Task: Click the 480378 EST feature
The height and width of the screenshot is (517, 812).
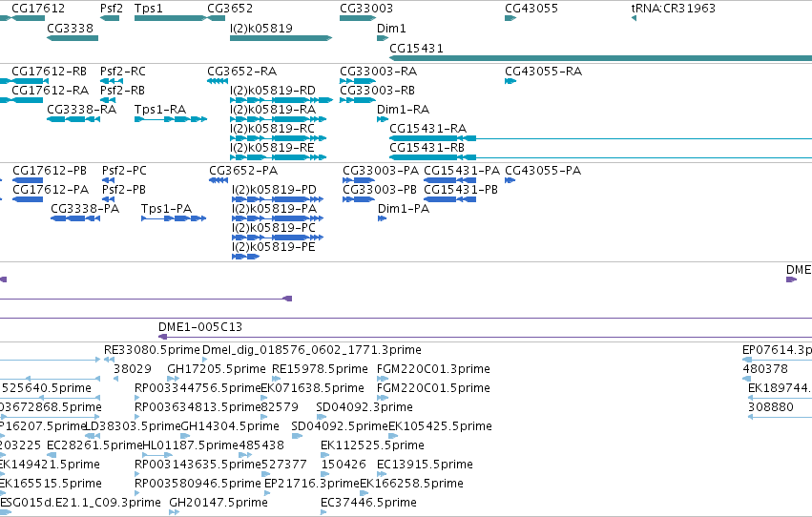Action: (747, 379)
